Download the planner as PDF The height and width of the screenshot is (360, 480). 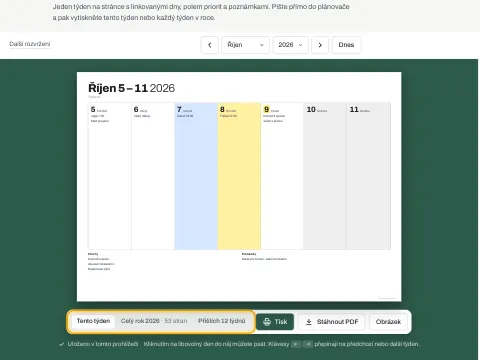pyautogui.click(x=332, y=322)
